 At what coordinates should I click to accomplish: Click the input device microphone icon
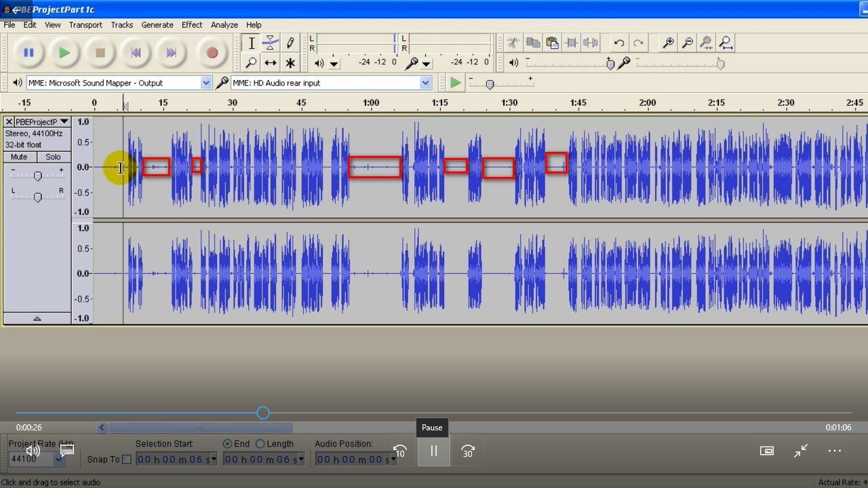point(222,83)
